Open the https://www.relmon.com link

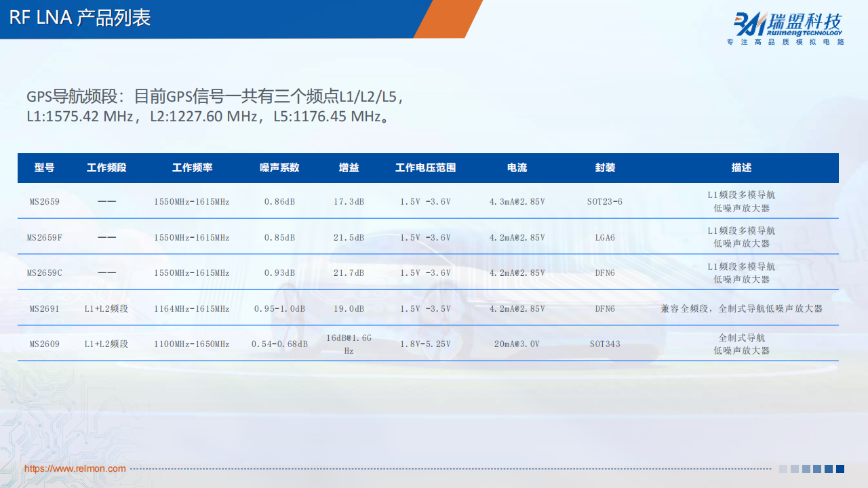coord(75,468)
